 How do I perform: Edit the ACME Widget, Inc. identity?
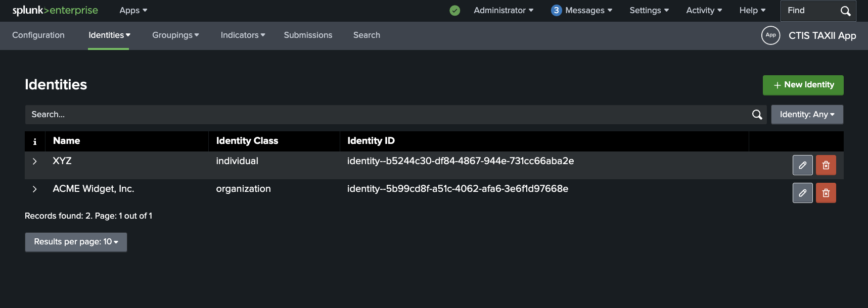(x=802, y=193)
